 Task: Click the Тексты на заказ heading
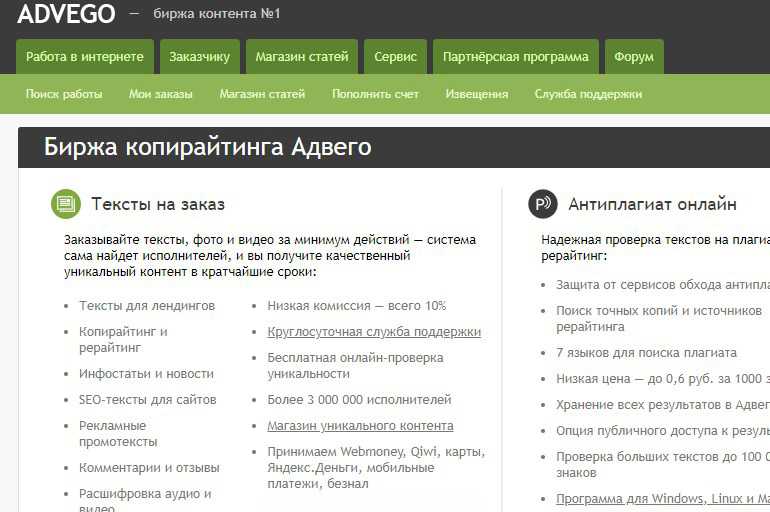[158, 204]
